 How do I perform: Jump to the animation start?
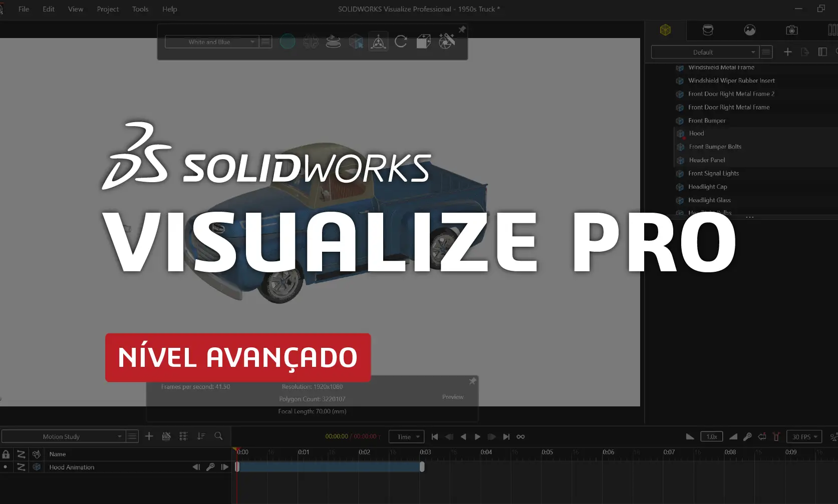(435, 437)
